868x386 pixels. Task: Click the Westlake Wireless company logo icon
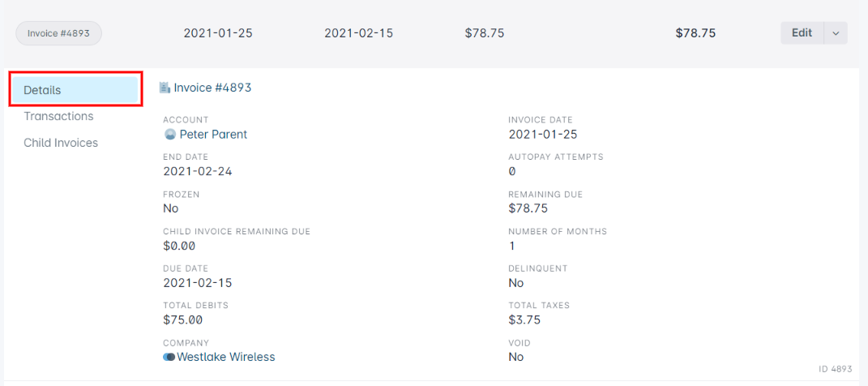169,357
